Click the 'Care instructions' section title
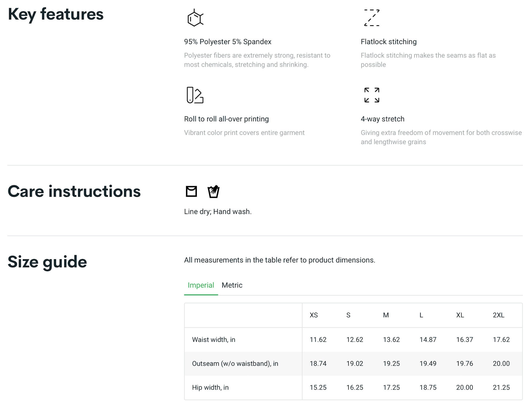 pyautogui.click(x=74, y=191)
